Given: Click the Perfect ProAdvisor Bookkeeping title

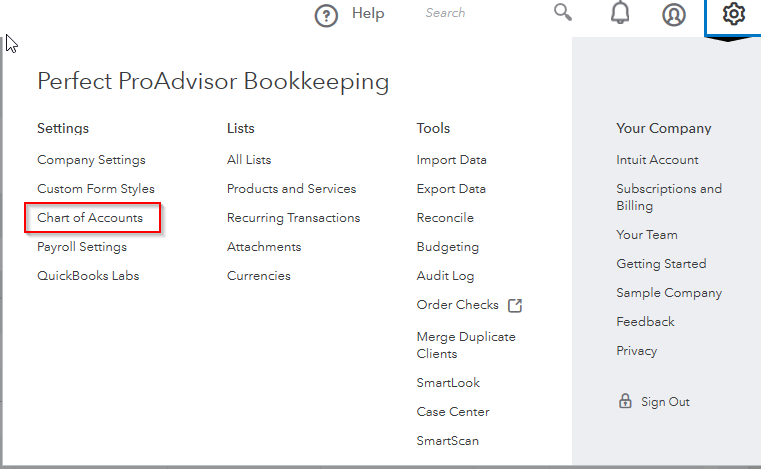Looking at the screenshot, I should [213, 82].
